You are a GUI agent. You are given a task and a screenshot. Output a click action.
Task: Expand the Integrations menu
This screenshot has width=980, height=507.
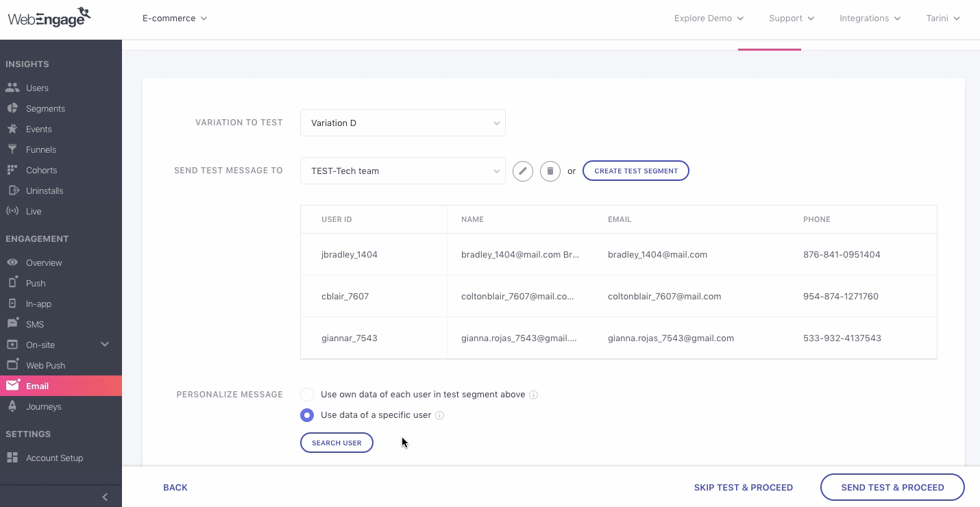pos(870,18)
